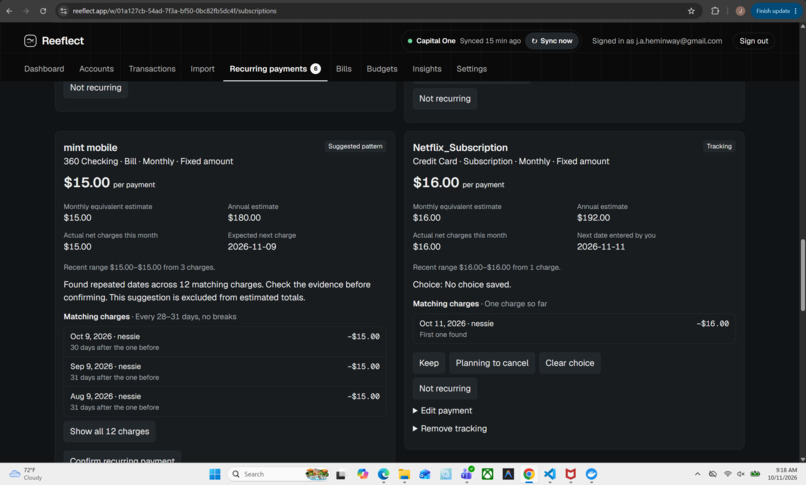Select the Recurring payments tab

tap(275, 69)
